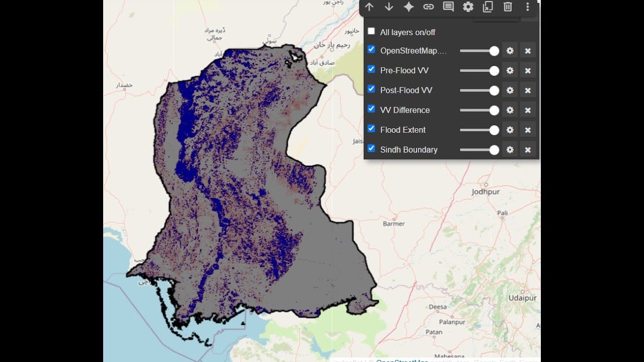Open settings gear for VV Difference layer

pos(510,110)
